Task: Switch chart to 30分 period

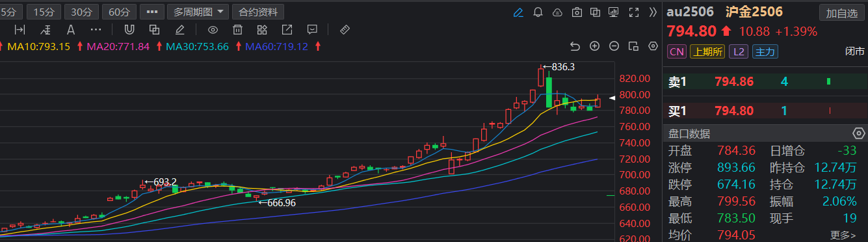Action: (x=82, y=12)
